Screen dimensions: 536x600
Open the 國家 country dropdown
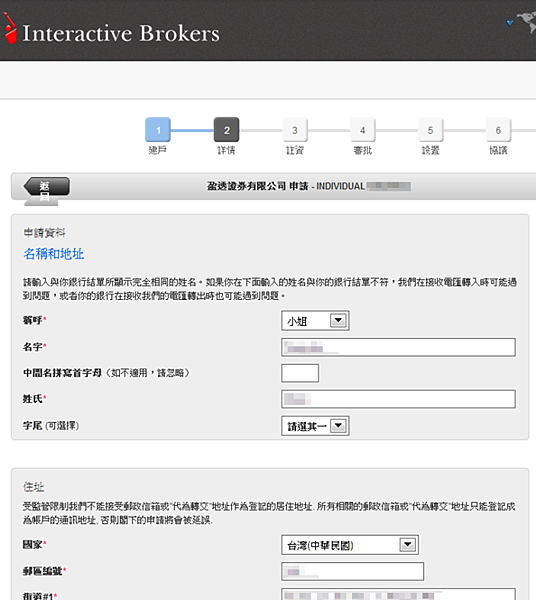[350, 545]
